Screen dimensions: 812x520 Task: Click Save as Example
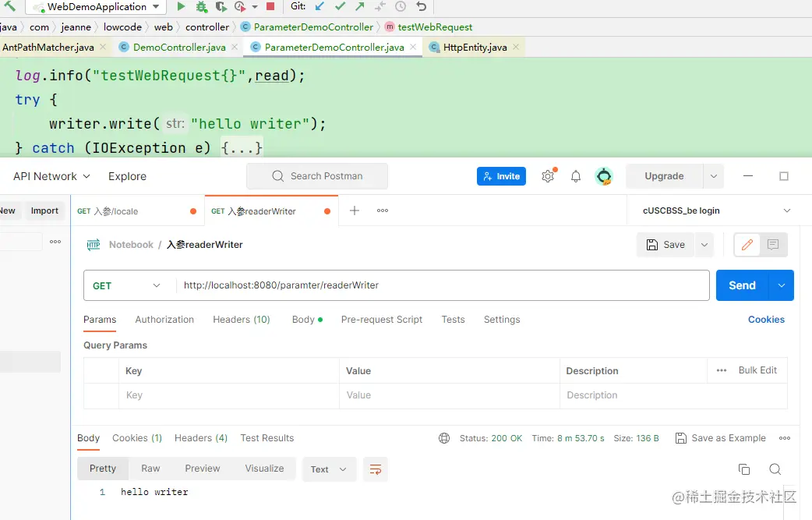720,438
